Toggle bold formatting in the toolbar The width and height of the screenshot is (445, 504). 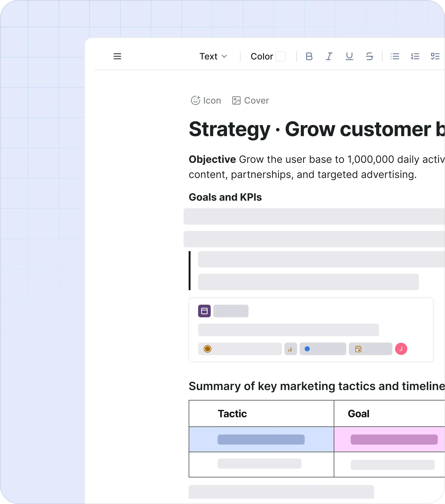point(309,56)
